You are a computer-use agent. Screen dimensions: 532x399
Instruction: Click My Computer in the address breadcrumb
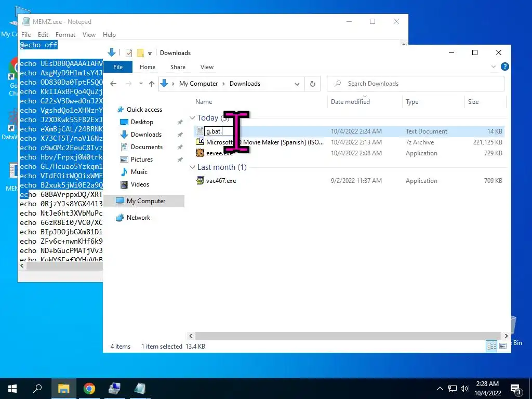(198, 84)
